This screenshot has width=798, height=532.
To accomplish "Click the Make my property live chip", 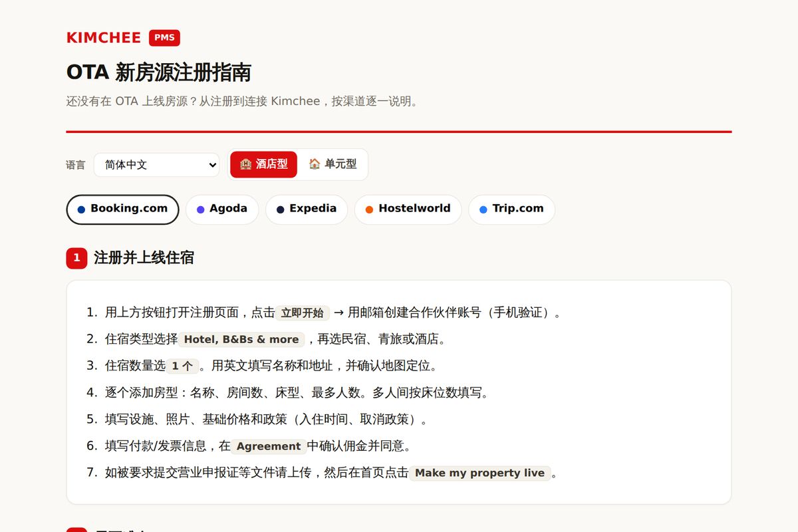I will pos(480,473).
